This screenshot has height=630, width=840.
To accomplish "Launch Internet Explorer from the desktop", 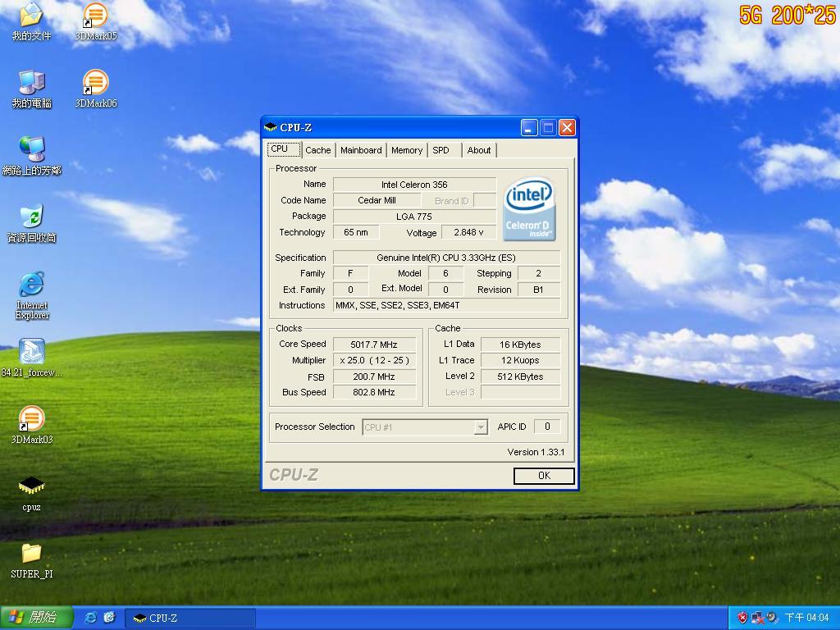I will pyautogui.click(x=32, y=295).
